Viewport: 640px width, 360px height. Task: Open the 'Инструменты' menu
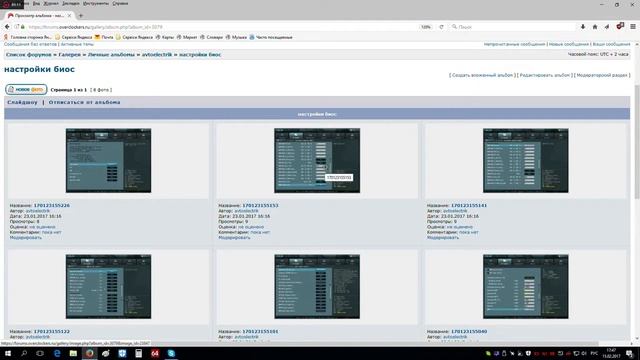pos(96,3)
